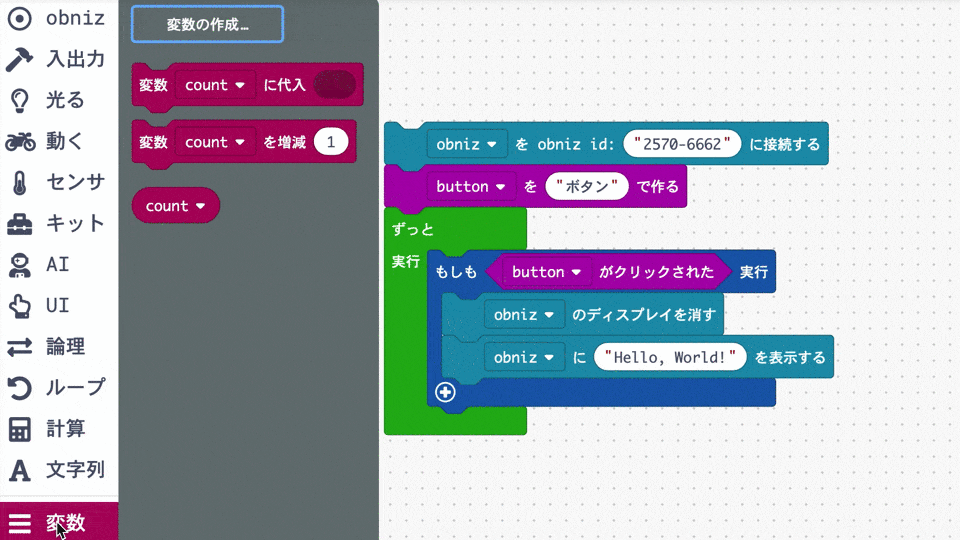The image size is (960, 540).
Task: Expand the button dropdown in the がクリックされた block
Action: tap(546, 272)
